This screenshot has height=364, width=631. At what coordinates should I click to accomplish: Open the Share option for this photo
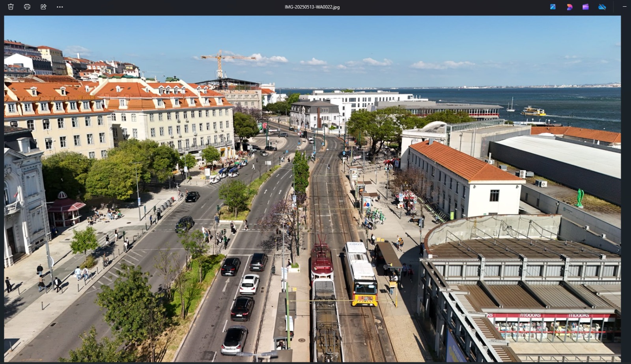(43, 7)
